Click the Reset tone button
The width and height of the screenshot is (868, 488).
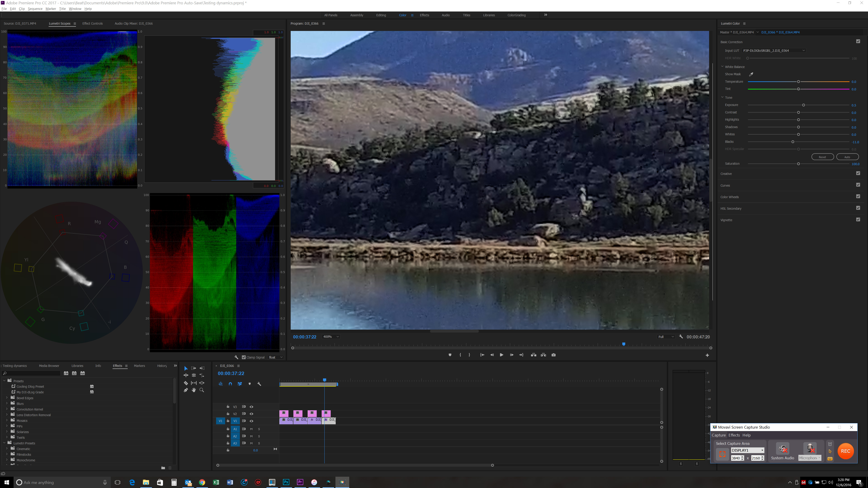click(x=823, y=157)
